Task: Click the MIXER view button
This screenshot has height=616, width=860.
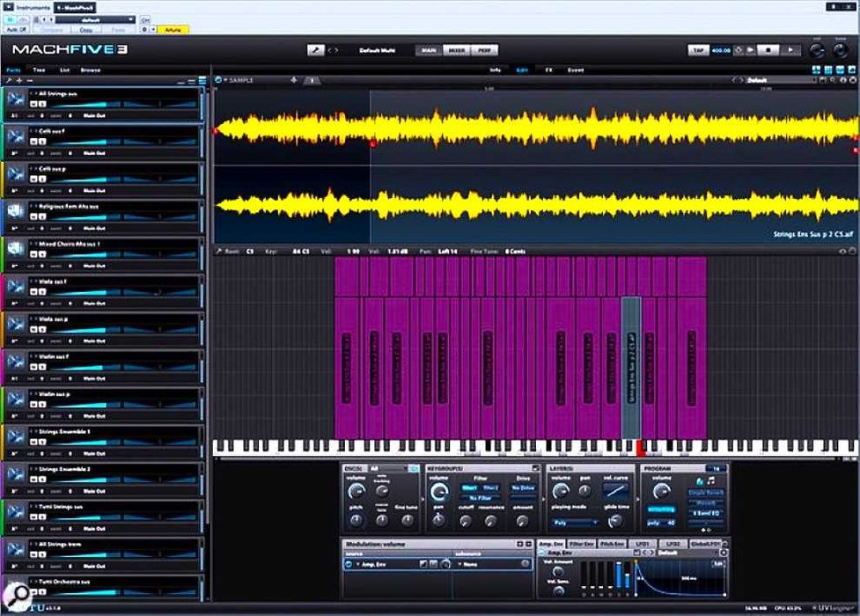Action: click(456, 50)
